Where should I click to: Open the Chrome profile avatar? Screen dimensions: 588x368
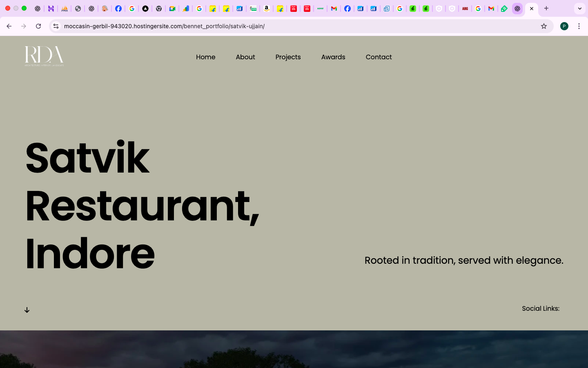(564, 26)
